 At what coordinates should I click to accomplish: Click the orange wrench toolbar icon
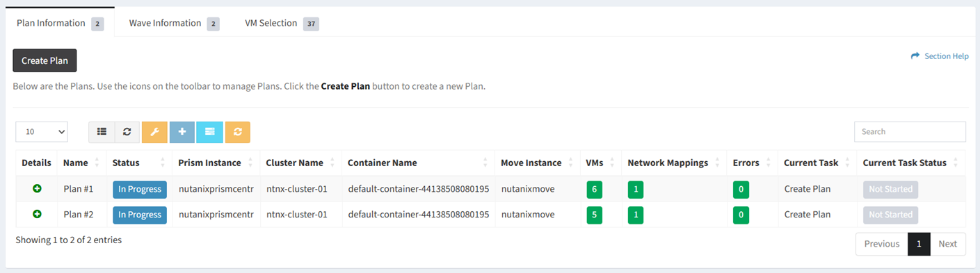click(x=154, y=132)
